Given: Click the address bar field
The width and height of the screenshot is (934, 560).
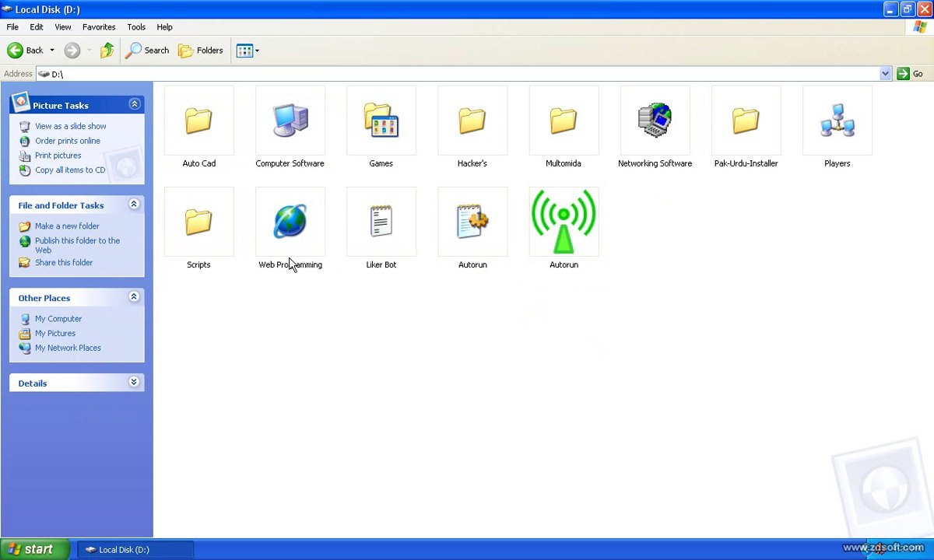Looking at the screenshot, I should point(458,73).
